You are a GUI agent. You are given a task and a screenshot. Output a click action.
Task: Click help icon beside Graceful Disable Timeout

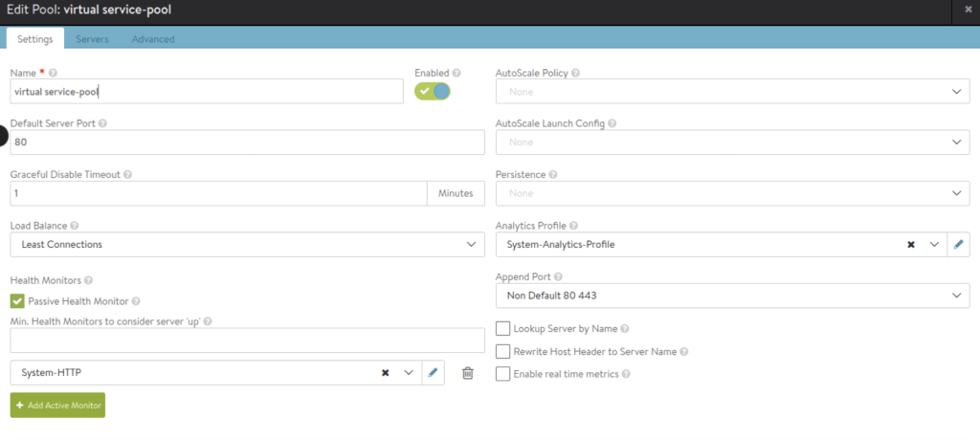click(x=127, y=175)
